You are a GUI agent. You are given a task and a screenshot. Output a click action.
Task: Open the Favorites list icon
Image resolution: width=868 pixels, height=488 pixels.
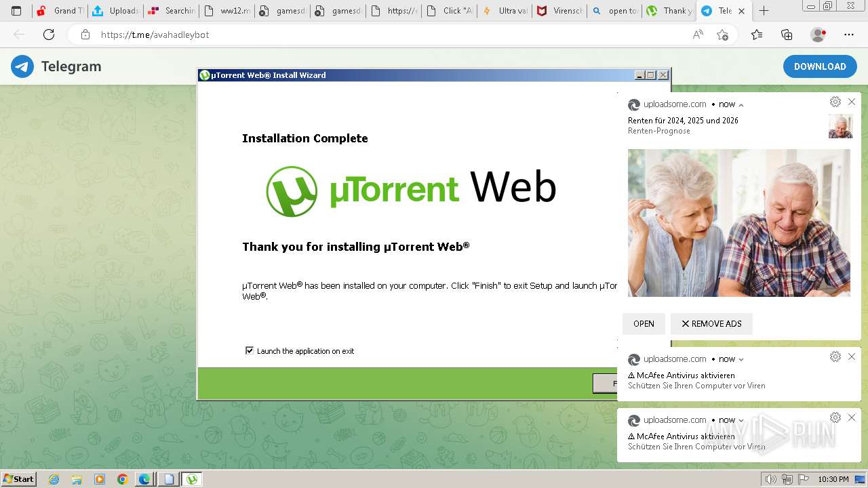[x=757, y=35]
